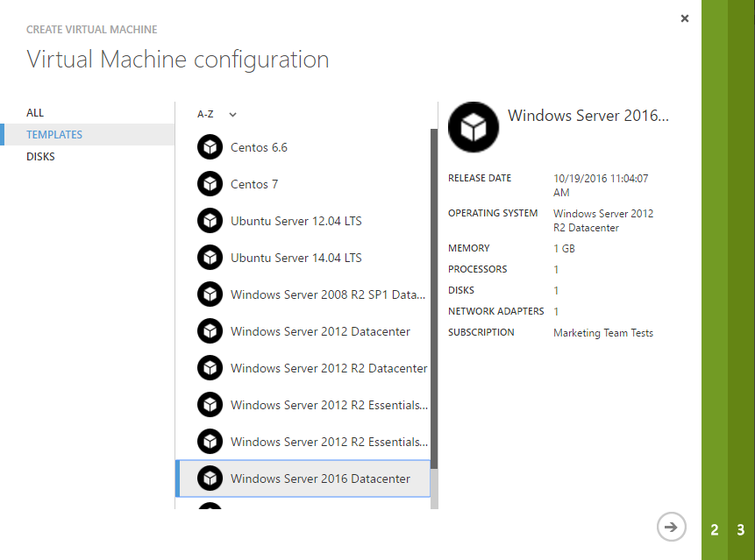This screenshot has width=755, height=560.
Task: Go to the next wizard page arrow
Action: (671, 527)
